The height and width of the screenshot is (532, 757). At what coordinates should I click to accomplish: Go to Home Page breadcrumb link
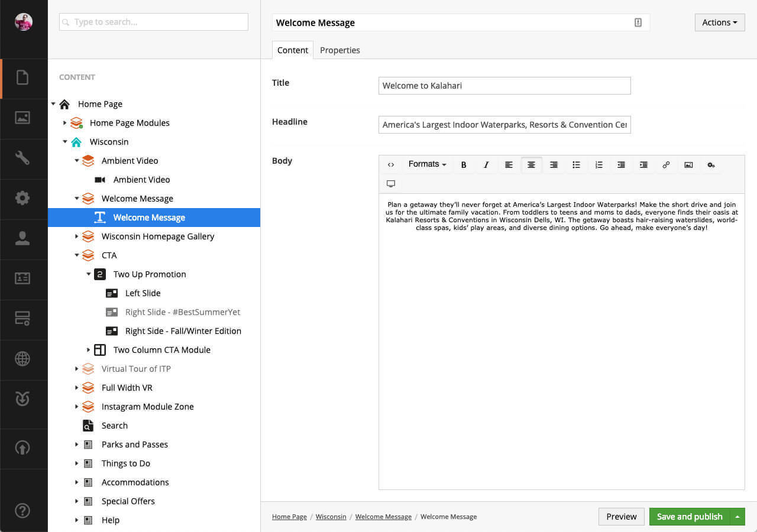[x=289, y=517]
